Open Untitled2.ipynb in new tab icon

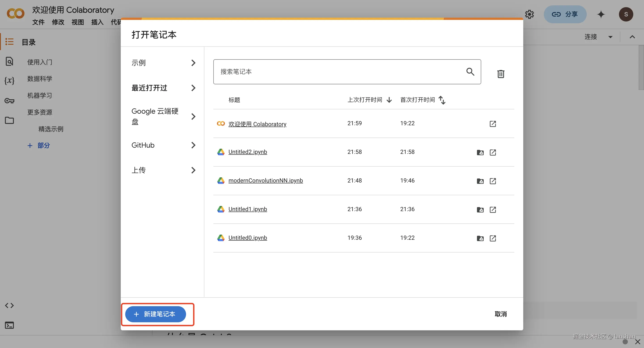tap(492, 152)
